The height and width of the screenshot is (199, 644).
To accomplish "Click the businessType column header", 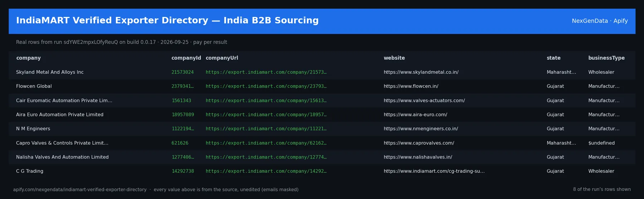I will [606, 58].
